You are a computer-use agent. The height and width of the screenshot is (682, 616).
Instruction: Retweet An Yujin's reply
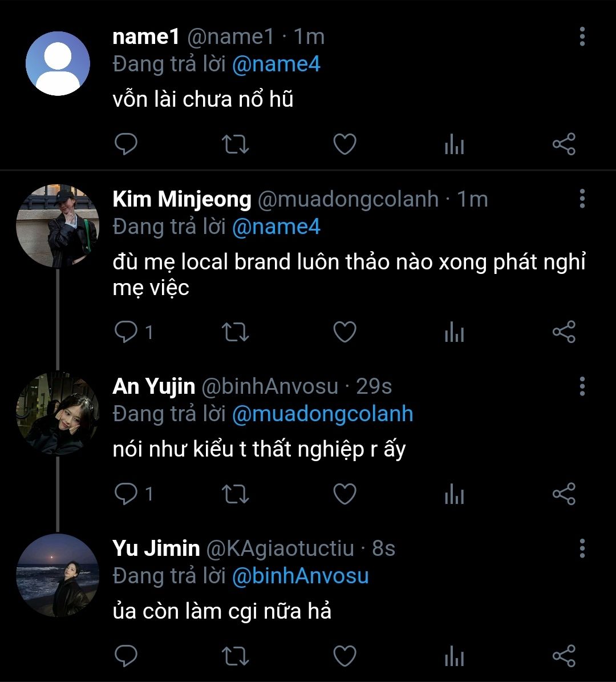pyautogui.click(x=234, y=494)
